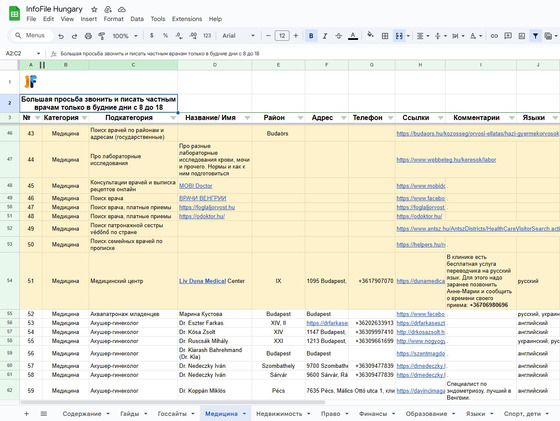Image resolution: width=560 pixels, height=421 pixels.
Task: Add a new sheet with plus icon
Action: point(26,414)
